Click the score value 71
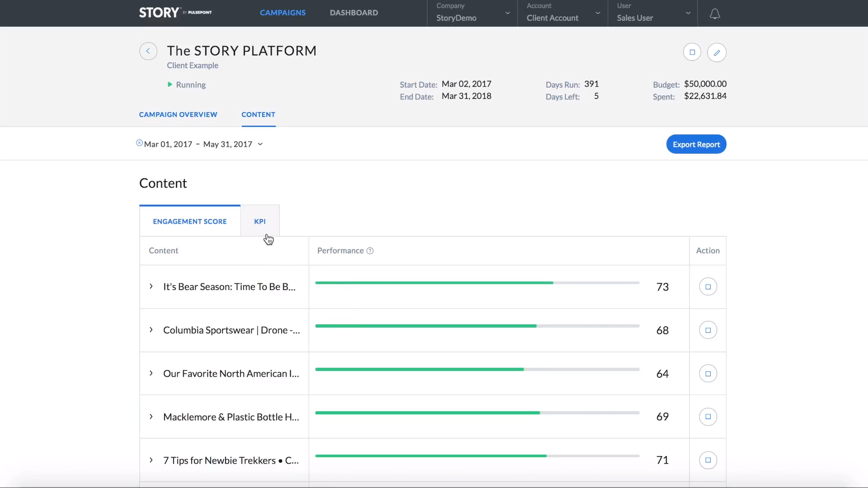Image resolution: width=868 pixels, height=488 pixels. (662, 460)
